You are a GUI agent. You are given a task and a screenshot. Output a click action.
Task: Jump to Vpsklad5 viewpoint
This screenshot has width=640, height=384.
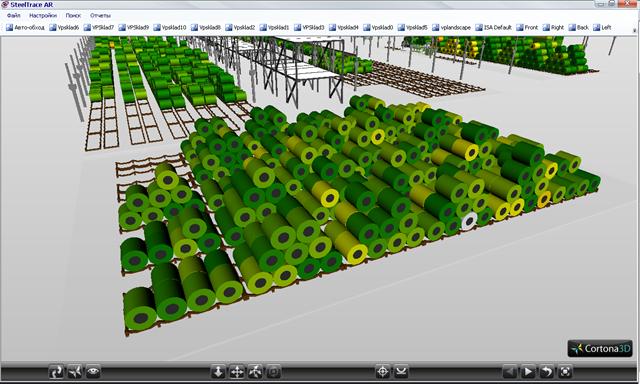[x=412, y=27]
